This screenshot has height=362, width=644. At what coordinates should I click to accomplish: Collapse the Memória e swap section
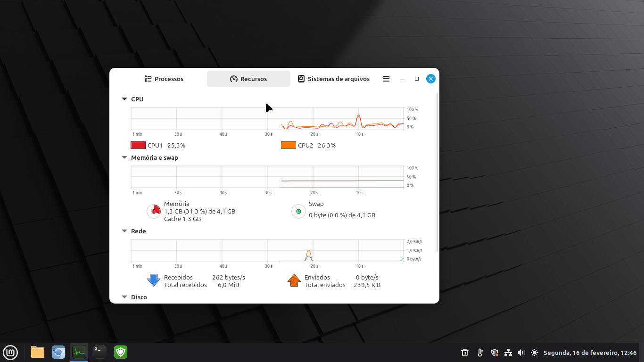coord(124,157)
